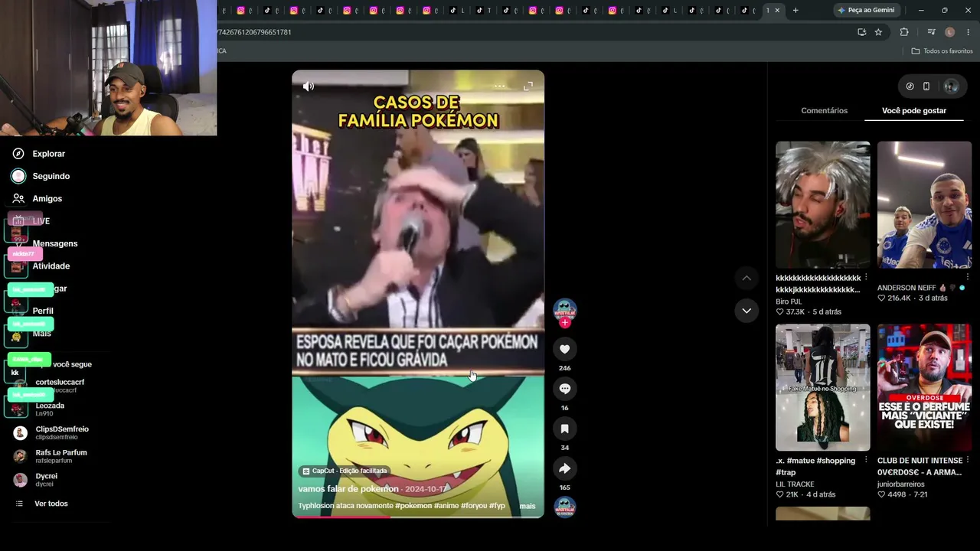Open the OVERDOSE perfume video thumbnail
This screenshot has width=980, height=551.
pos(924,387)
